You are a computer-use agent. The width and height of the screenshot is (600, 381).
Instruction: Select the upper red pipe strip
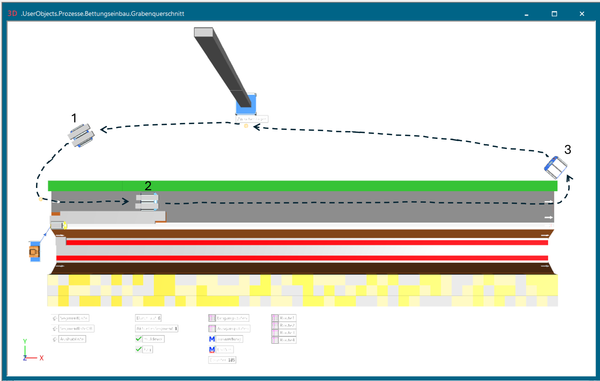tap(307, 243)
